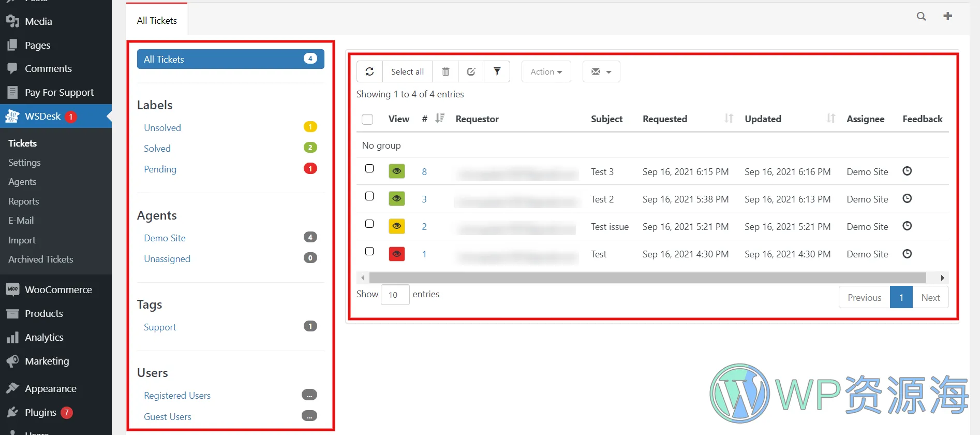Image resolution: width=980 pixels, height=435 pixels.
Task: Click the refresh tickets icon
Action: pos(369,71)
